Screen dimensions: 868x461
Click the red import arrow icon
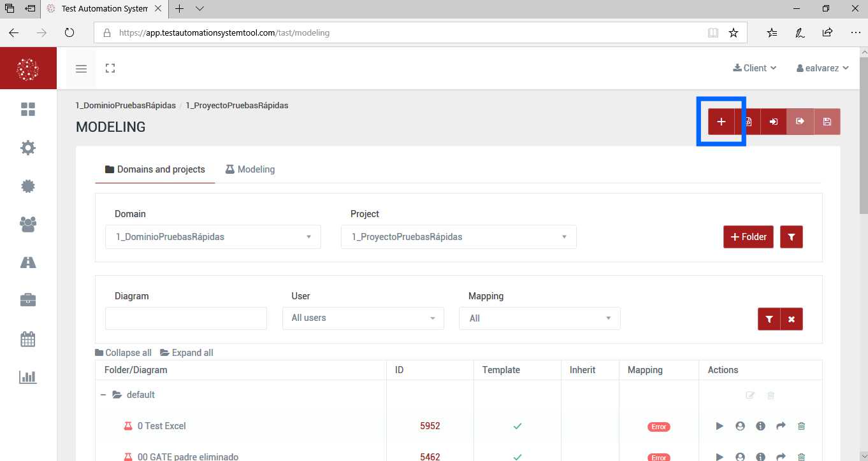pyautogui.click(x=773, y=122)
